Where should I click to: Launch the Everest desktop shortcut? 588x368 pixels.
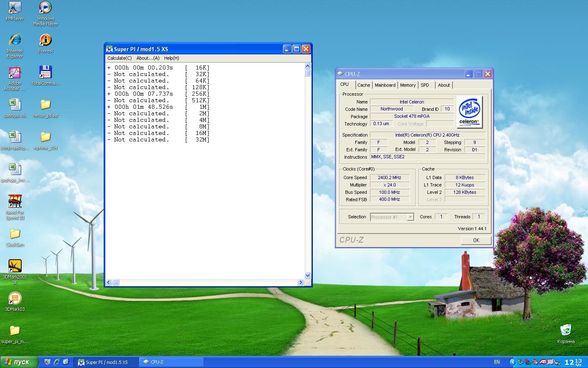45,43
